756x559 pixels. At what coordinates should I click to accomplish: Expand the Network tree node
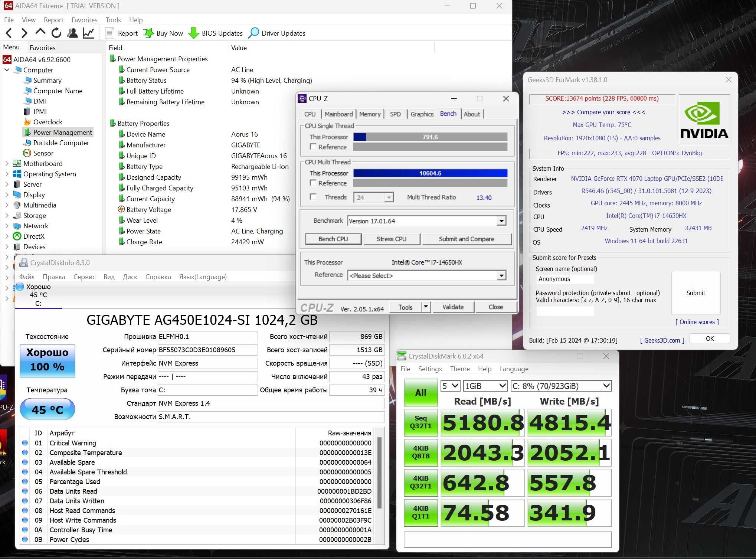7,226
